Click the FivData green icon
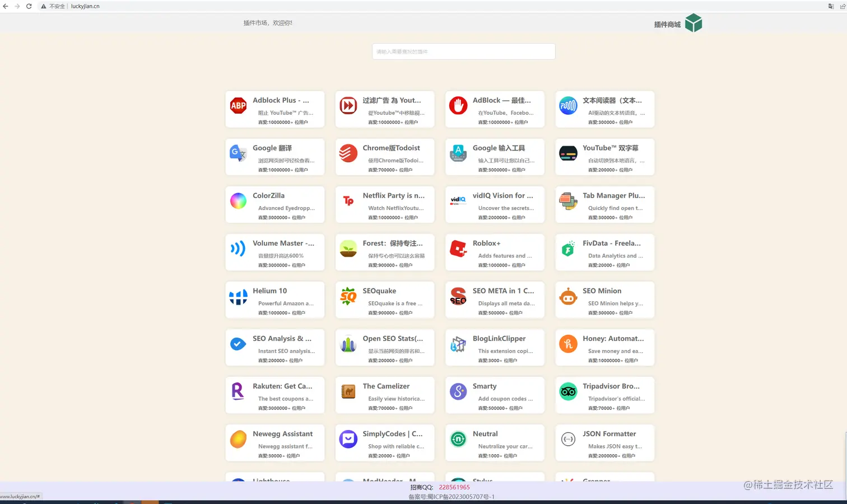This screenshot has width=847, height=504. pos(568,248)
